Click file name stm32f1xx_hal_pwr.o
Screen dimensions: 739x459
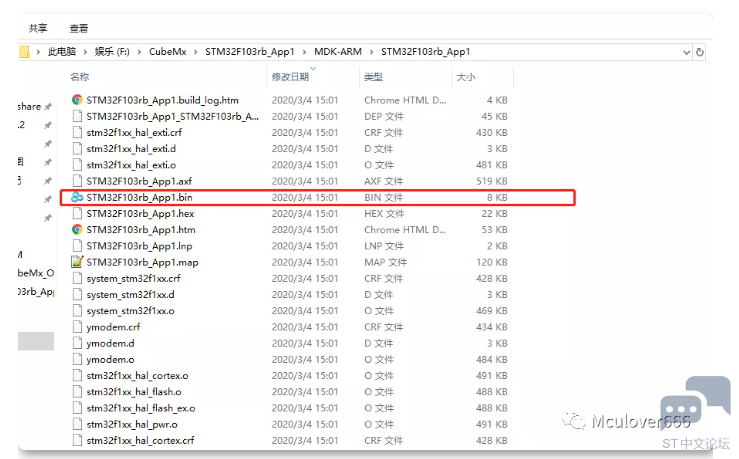pos(132,425)
